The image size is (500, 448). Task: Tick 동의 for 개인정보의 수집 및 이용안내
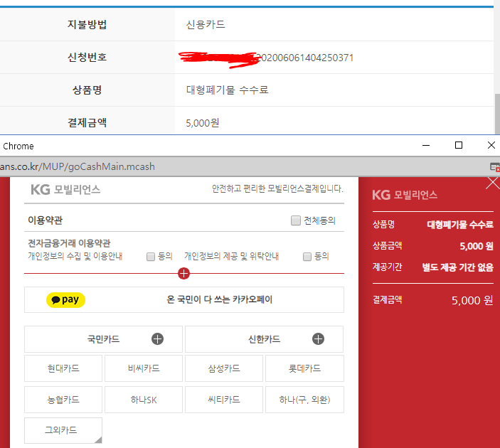coord(151,257)
